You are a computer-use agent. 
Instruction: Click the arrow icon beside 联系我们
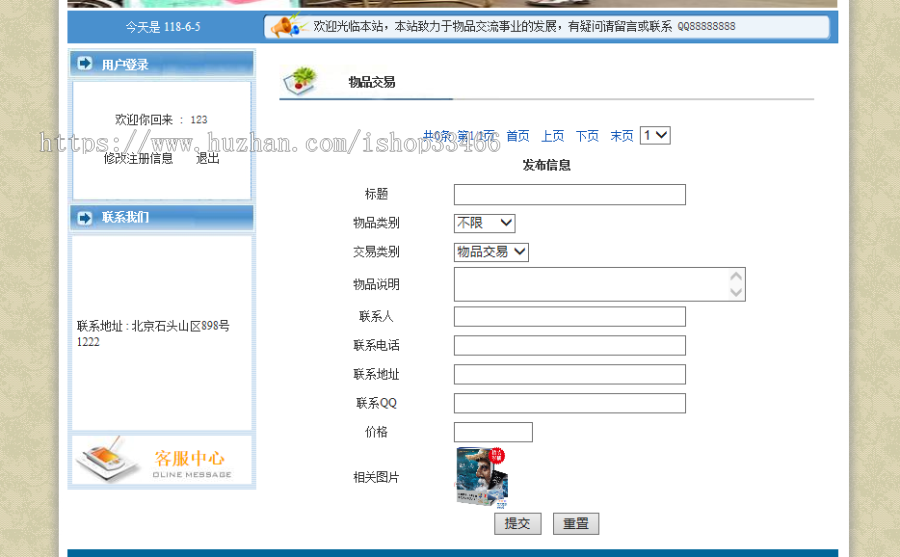85,218
